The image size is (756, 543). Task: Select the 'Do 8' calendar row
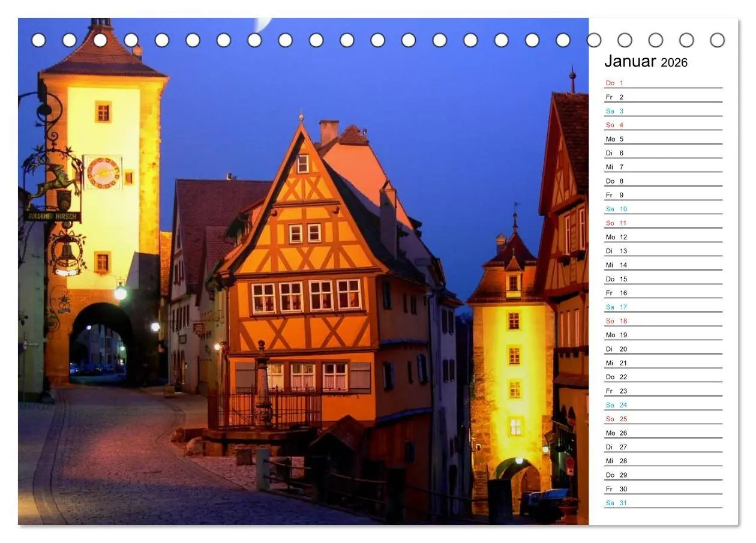pos(663,181)
